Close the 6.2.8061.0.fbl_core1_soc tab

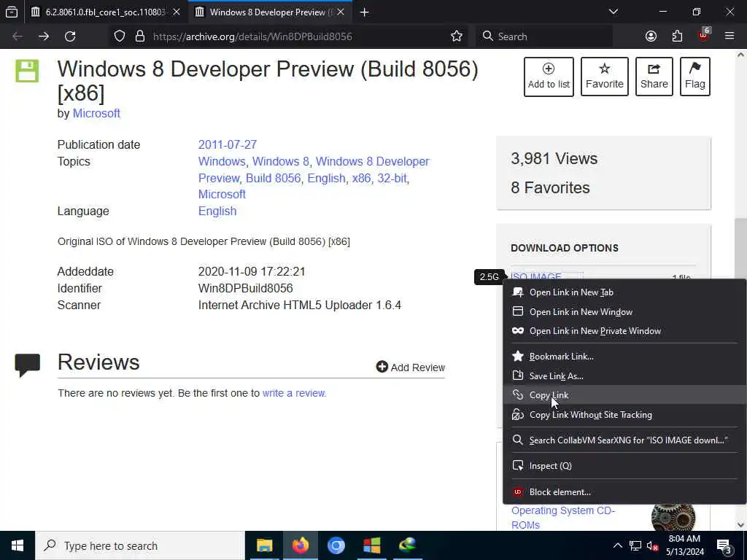click(177, 12)
